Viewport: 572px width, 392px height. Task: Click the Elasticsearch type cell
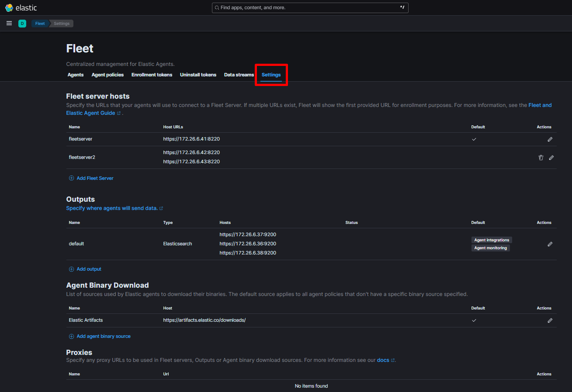(177, 244)
